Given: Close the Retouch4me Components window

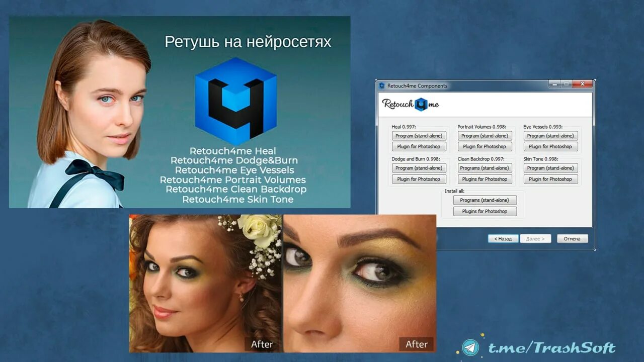Looking at the screenshot, I should pyautogui.click(x=582, y=84).
